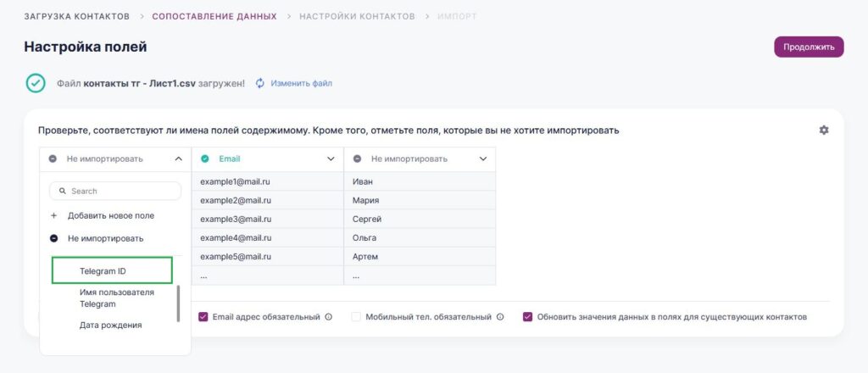Select Telegram ID in field list
Image resolution: width=868 pixels, height=373 pixels.
coord(113,271)
